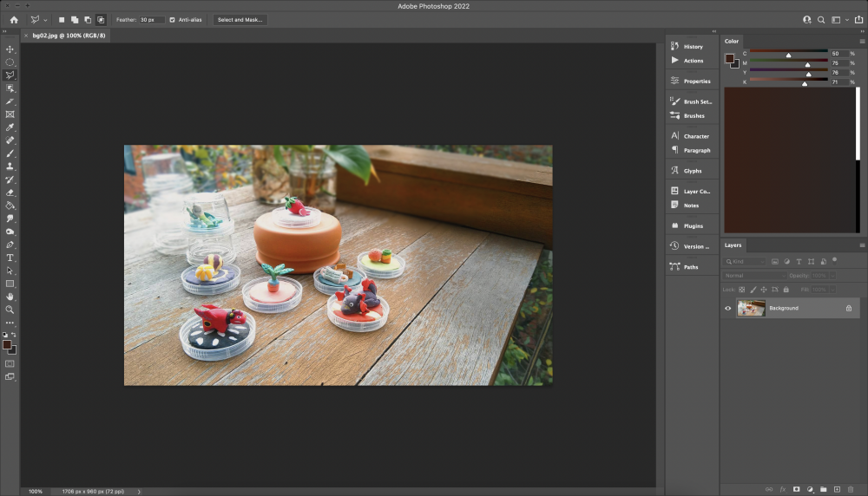Switch to the bg02.jpg document tab

click(69, 36)
